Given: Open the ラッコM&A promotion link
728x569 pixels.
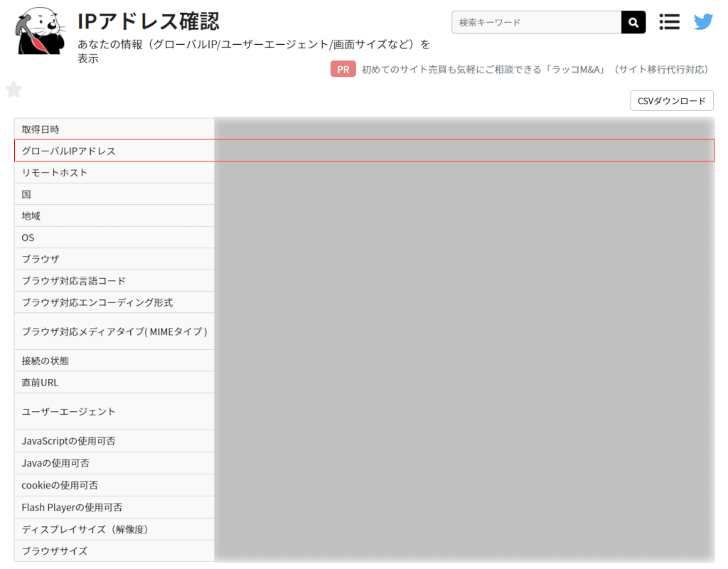Looking at the screenshot, I should (535, 70).
